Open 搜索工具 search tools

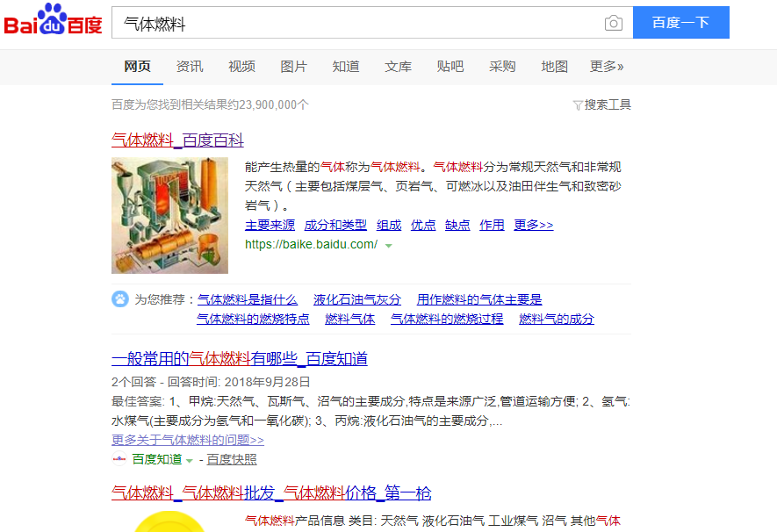pyautogui.click(x=608, y=105)
